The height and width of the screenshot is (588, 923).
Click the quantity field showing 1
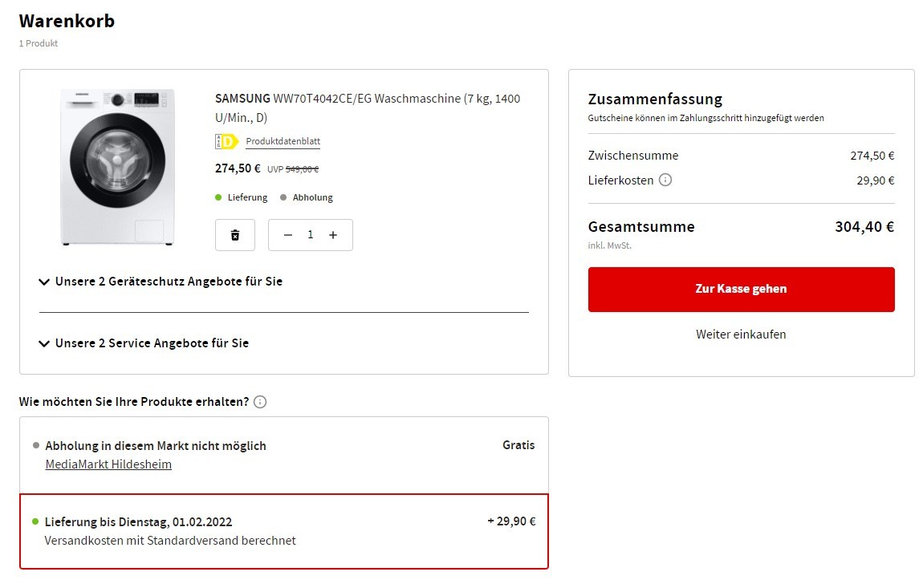point(311,235)
